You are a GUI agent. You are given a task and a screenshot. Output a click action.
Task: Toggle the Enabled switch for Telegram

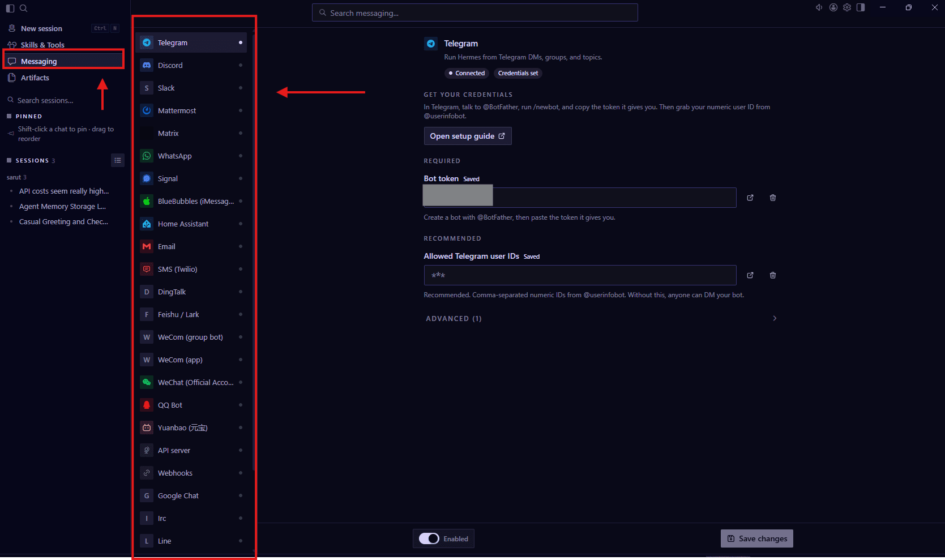click(429, 538)
